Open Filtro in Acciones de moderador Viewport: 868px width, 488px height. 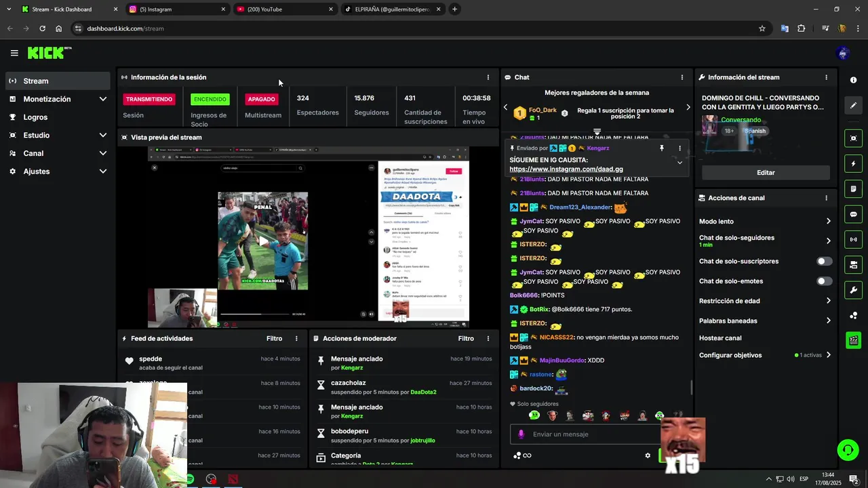click(x=466, y=338)
